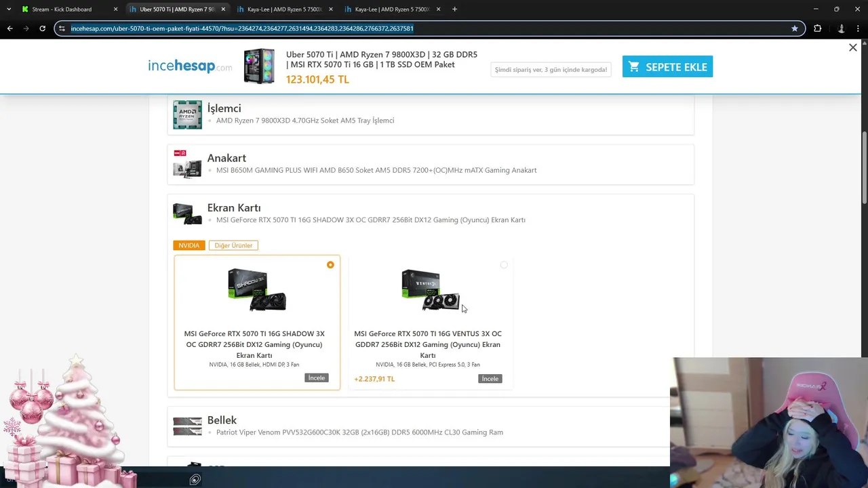
Task: Click the PC case product thumbnail in header
Action: tap(259, 66)
